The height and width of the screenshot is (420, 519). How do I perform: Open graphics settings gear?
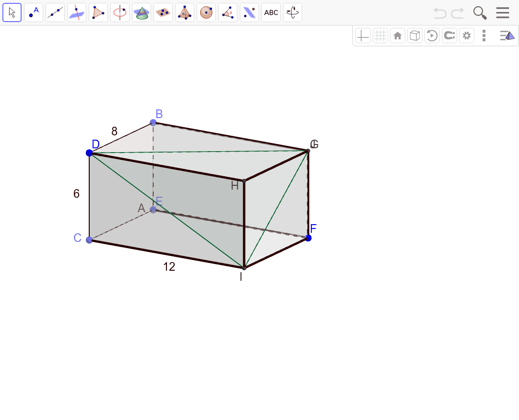pos(466,36)
